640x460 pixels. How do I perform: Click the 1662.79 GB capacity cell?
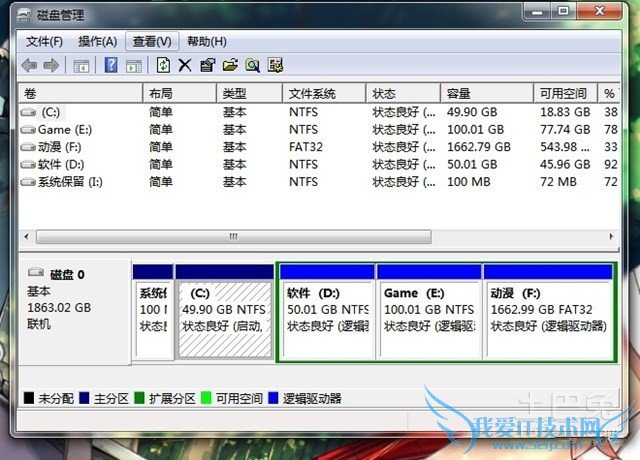point(479,147)
